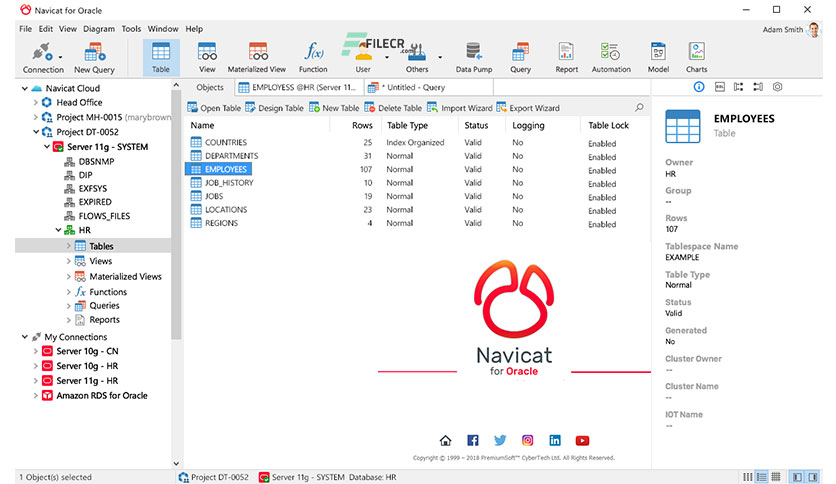Open the Report toolbar icon

pos(566,58)
